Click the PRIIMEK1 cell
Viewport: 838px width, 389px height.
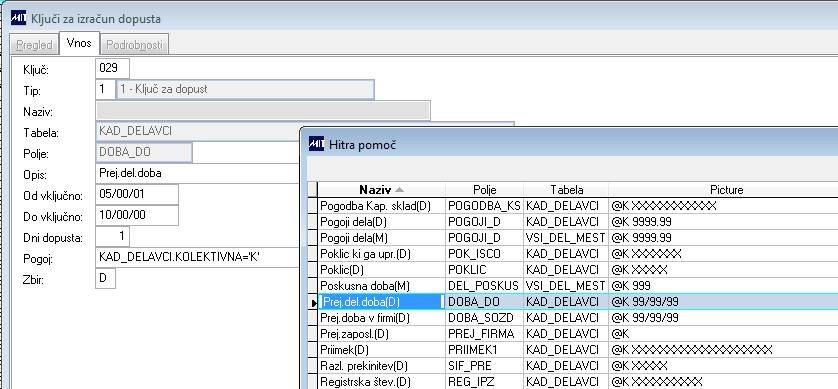(484, 350)
